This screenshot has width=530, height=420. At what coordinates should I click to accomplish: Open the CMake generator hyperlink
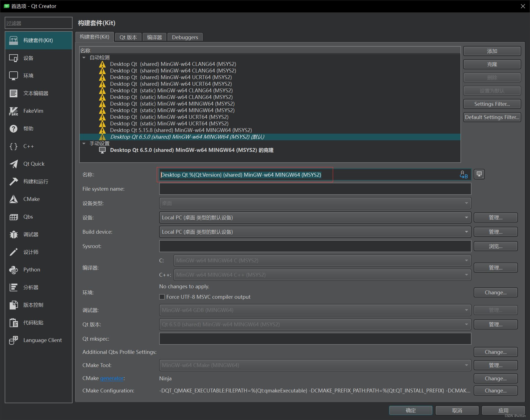tap(111, 378)
